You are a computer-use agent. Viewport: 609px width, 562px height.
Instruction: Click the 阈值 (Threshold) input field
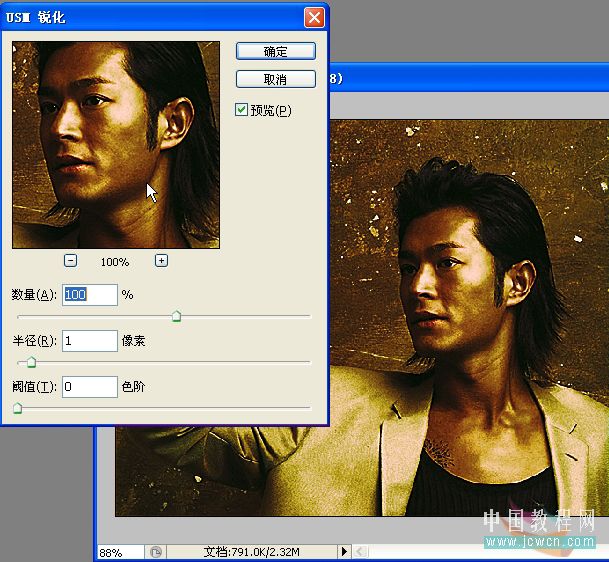point(90,386)
